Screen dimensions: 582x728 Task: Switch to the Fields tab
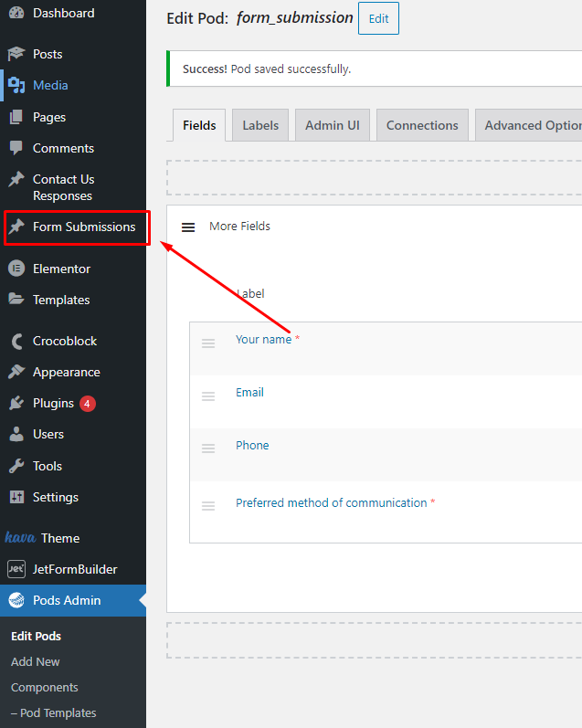point(199,125)
